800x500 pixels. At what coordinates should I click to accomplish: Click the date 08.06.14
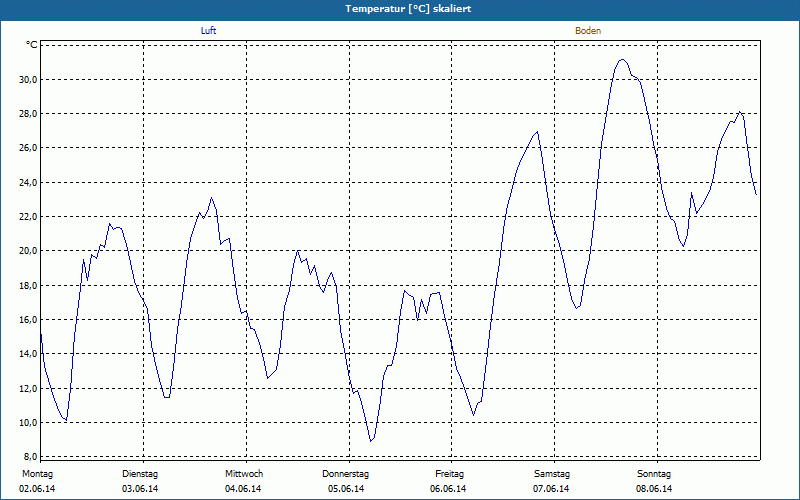tap(654, 489)
